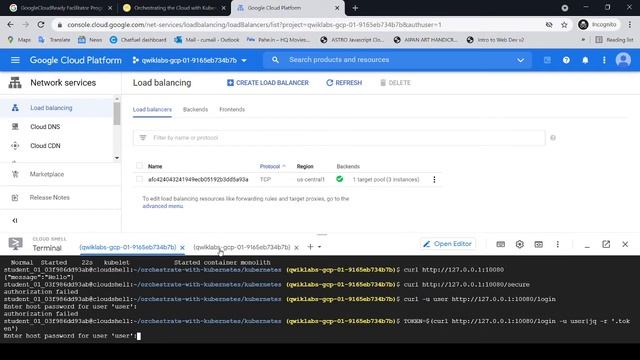
Task: Click the Google Cloud Platform logo
Action: [76, 60]
